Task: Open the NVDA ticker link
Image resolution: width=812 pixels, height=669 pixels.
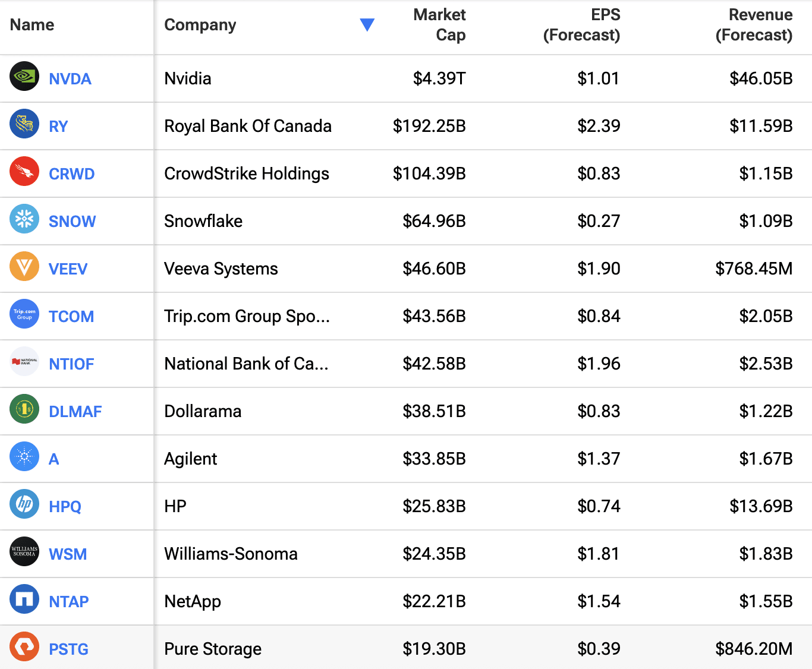Action: coord(70,79)
